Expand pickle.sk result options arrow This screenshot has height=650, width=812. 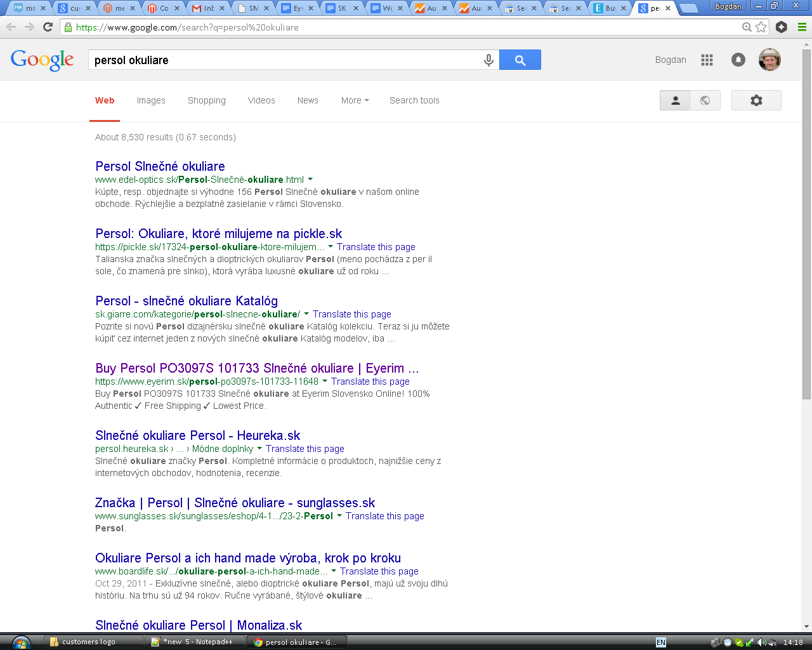pyautogui.click(x=331, y=247)
